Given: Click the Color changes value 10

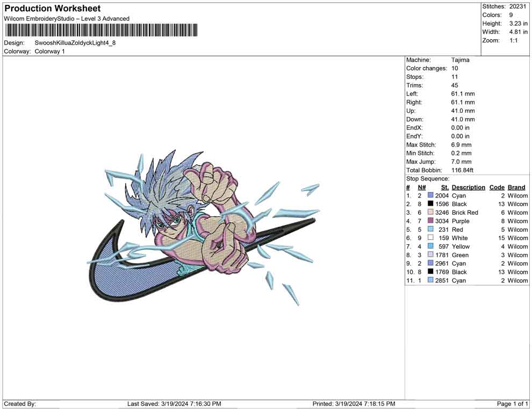Looking at the screenshot, I should [x=454, y=69].
